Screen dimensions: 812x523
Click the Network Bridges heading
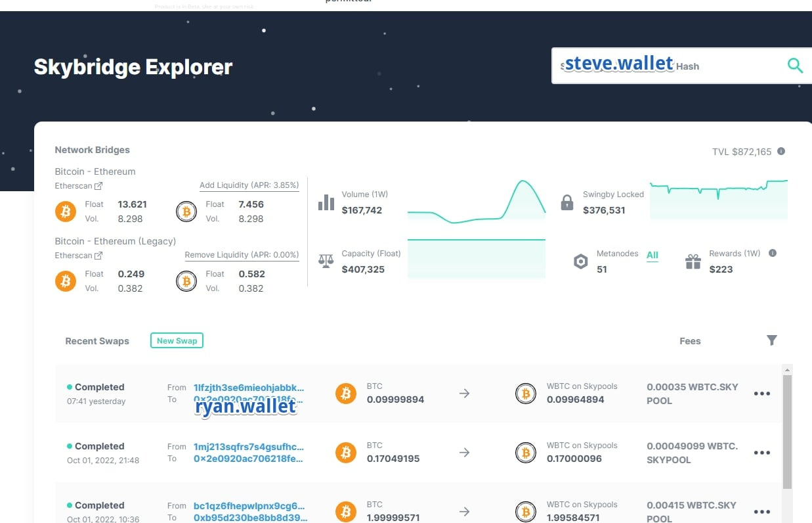point(93,150)
